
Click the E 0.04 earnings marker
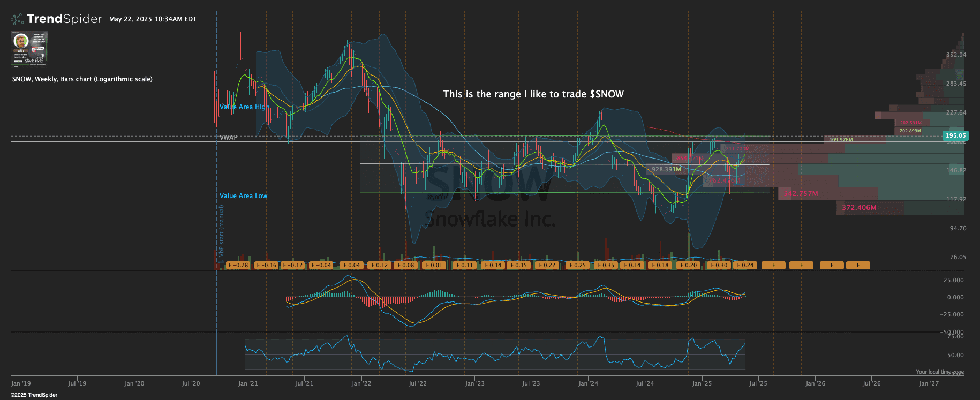pyautogui.click(x=352, y=265)
